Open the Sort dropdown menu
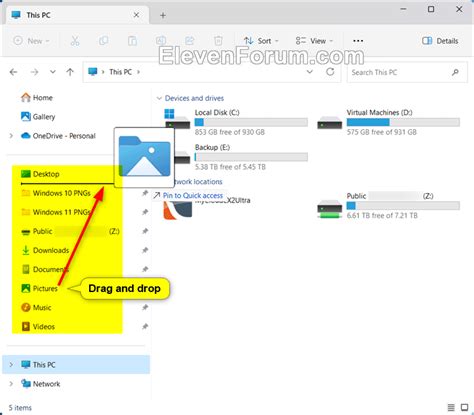 (261, 41)
